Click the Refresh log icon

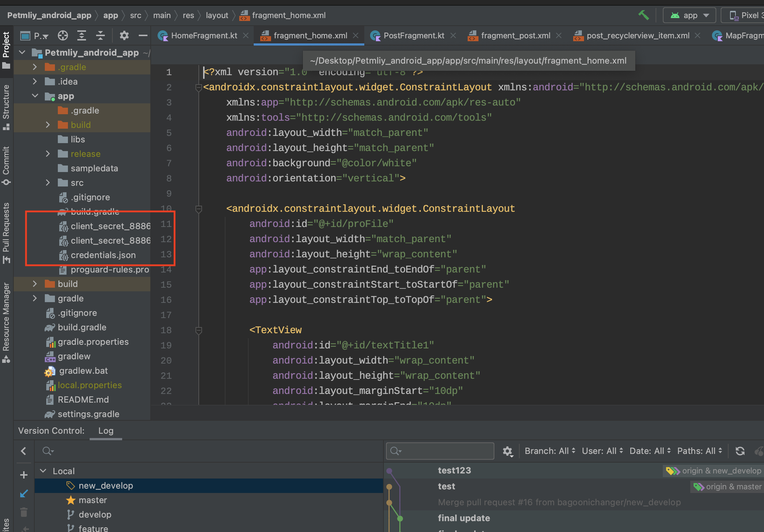[x=740, y=451]
